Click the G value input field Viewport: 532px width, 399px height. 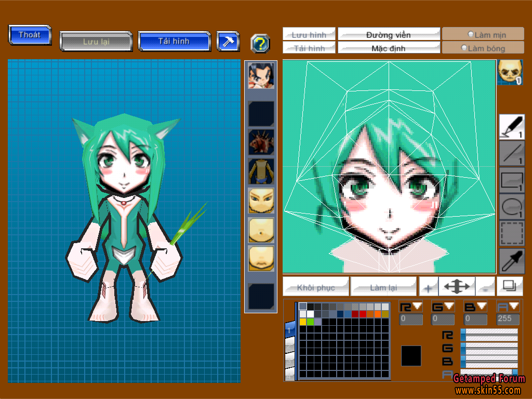coord(443,319)
